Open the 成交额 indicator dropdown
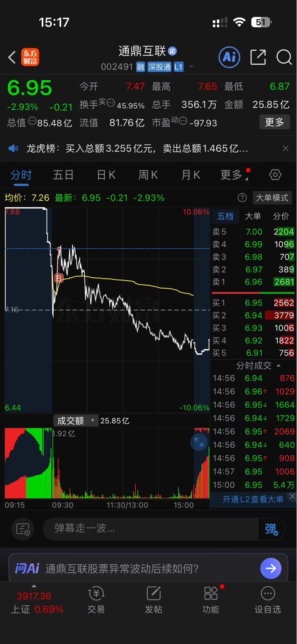Viewport: 297px width, 644px height. point(76,420)
